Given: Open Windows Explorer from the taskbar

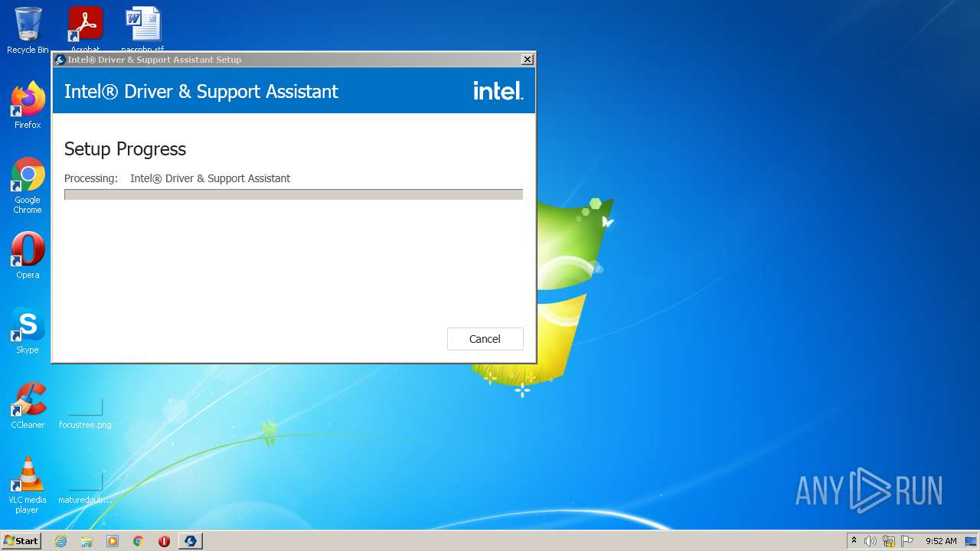Looking at the screenshot, I should pyautogui.click(x=87, y=541).
